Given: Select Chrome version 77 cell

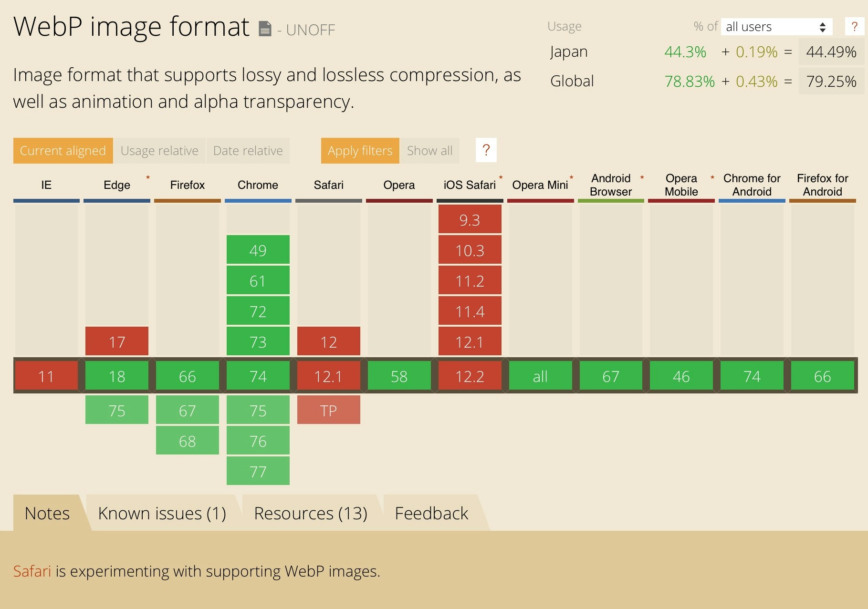Looking at the screenshot, I should (258, 471).
